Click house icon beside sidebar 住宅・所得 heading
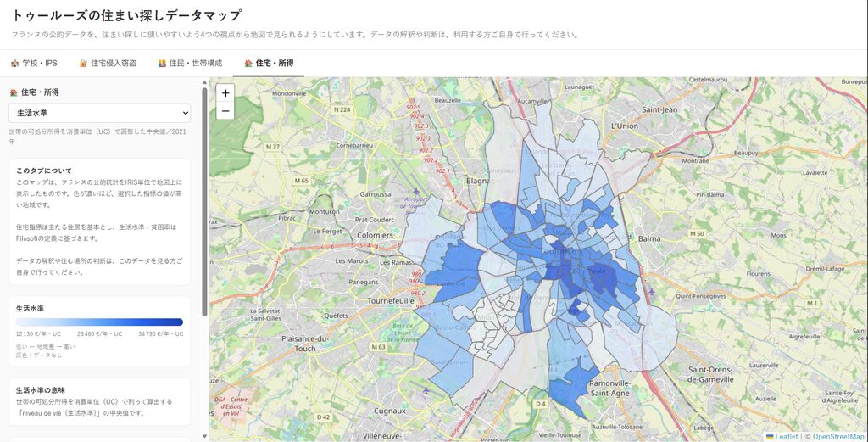868x442 pixels. coord(14,92)
